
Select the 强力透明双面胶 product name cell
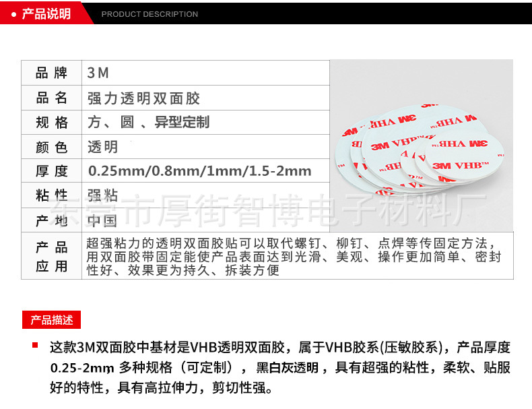[205, 98]
